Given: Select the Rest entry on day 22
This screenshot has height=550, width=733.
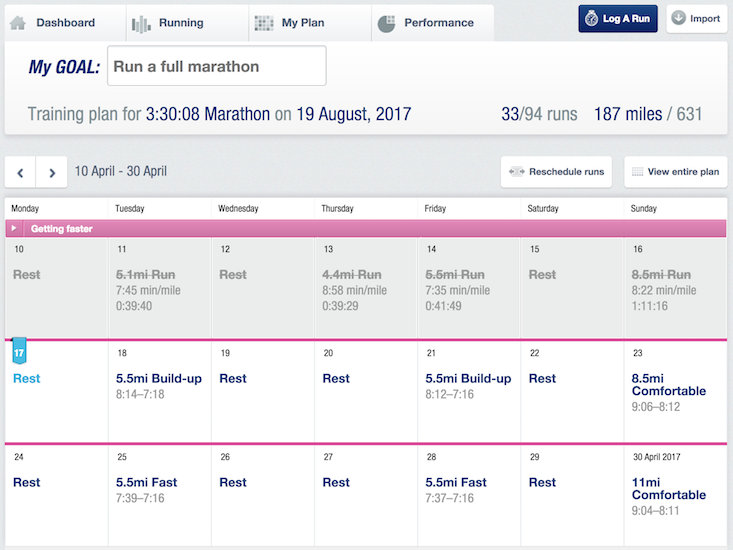Looking at the screenshot, I should [542, 379].
